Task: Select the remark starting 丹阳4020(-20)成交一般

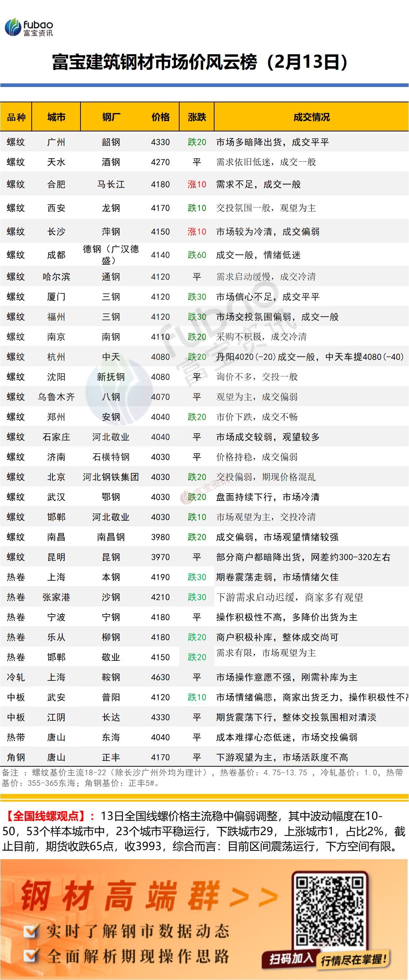Action: 310,357
